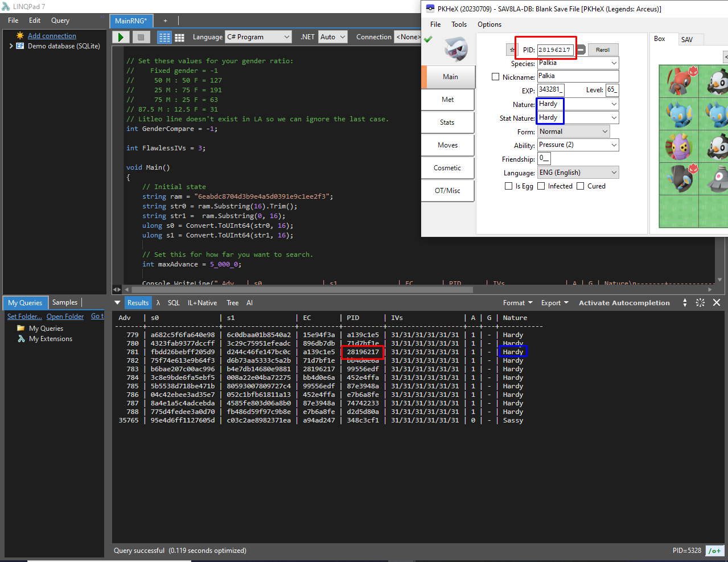This screenshot has height=562, width=728.
Task: Open the Form Normal dropdown
Action: pyautogui.click(x=573, y=132)
